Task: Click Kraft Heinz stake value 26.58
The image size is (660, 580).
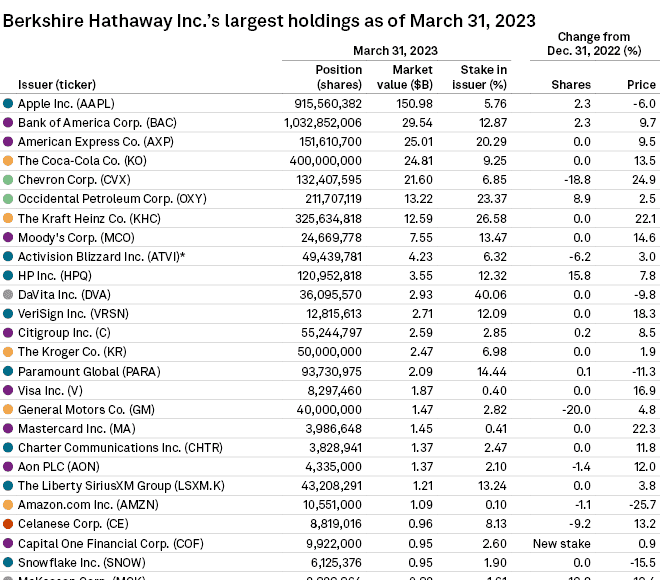Action: (492, 218)
